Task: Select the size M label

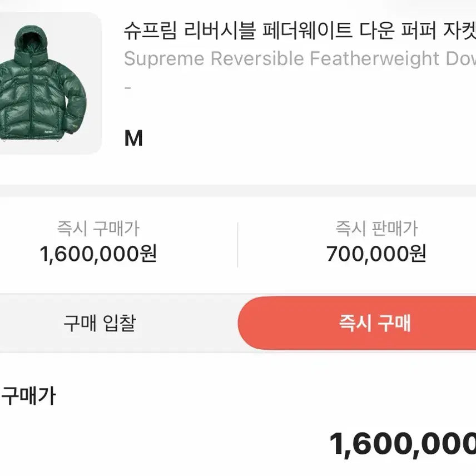Action: click(x=133, y=138)
